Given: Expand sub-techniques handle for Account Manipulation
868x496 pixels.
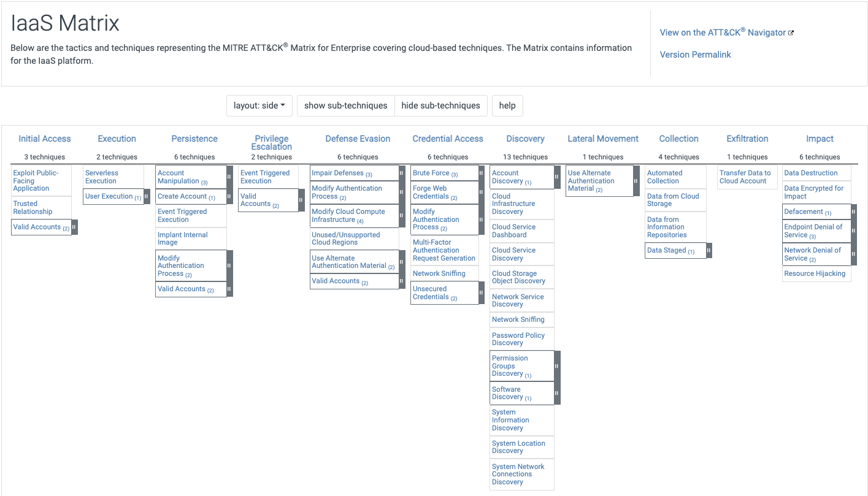Looking at the screenshot, I should tap(229, 177).
